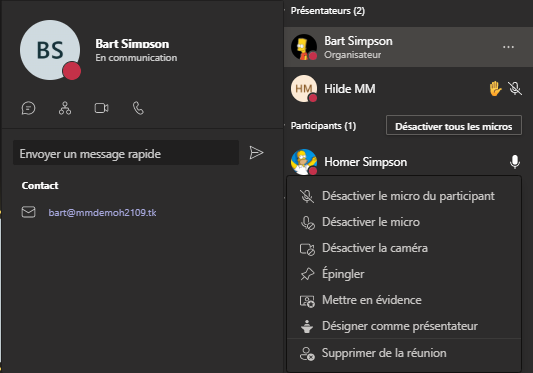The image size is (533, 373).
Task: Select Épingler from the context menu
Action: pos(404,274)
